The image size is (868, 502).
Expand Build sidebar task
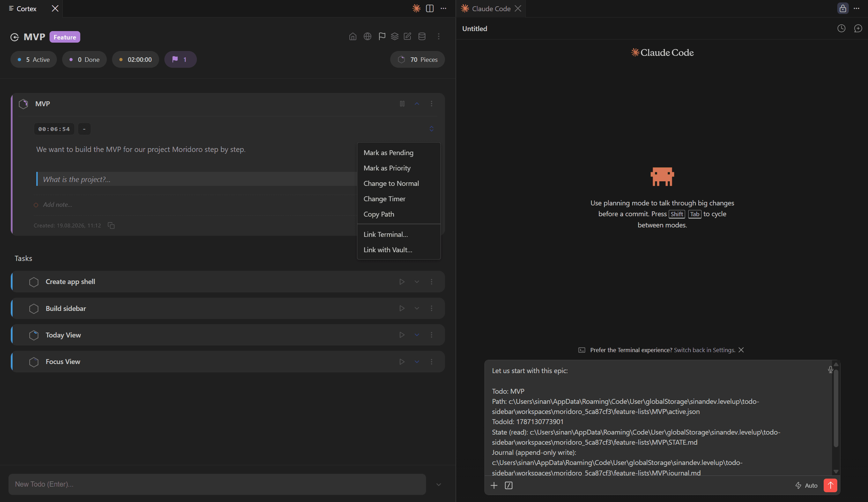pos(417,308)
